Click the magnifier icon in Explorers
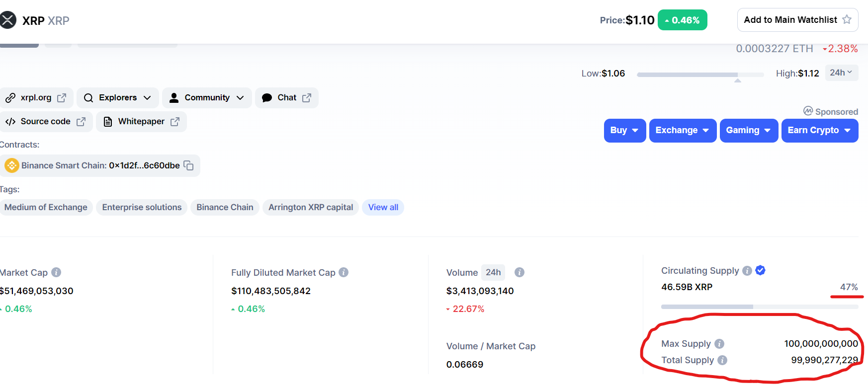Image resolution: width=868 pixels, height=388 pixels. pos(88,98)
